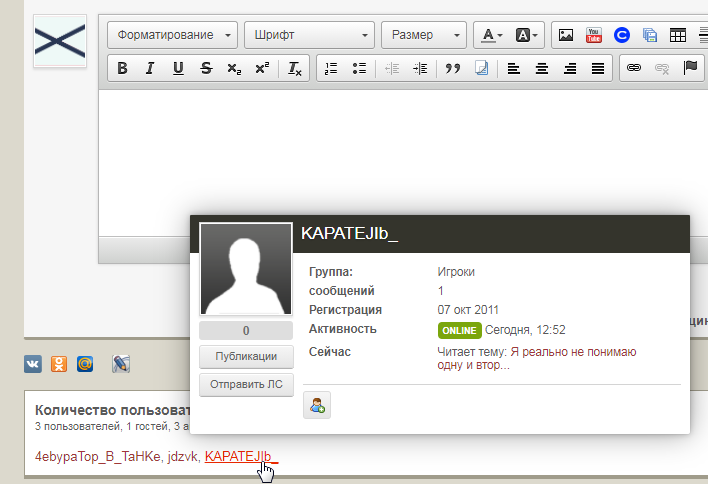
Task: Share via LiveJournal pencil icon
Action: [x=121, y=364]
